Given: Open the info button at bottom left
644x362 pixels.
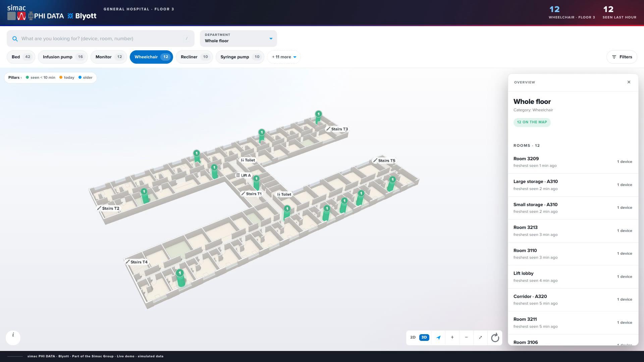Looking at the screenshot, I should tap(13, 338).
